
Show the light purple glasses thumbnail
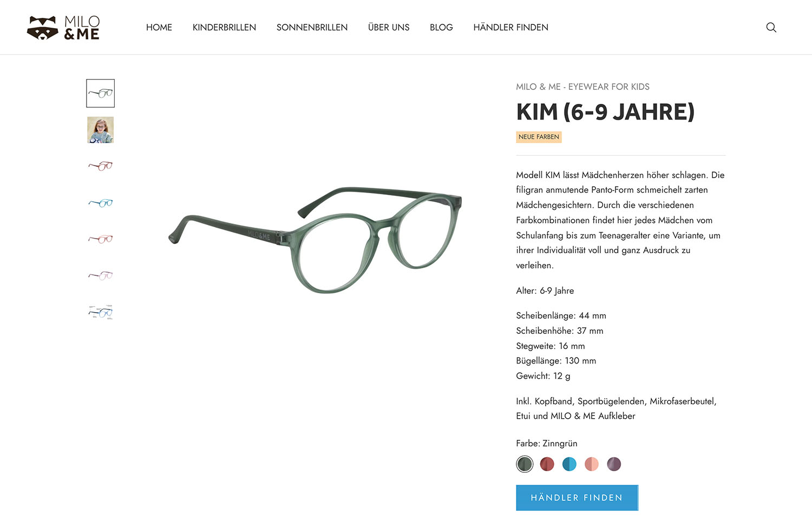click(101, 275)
